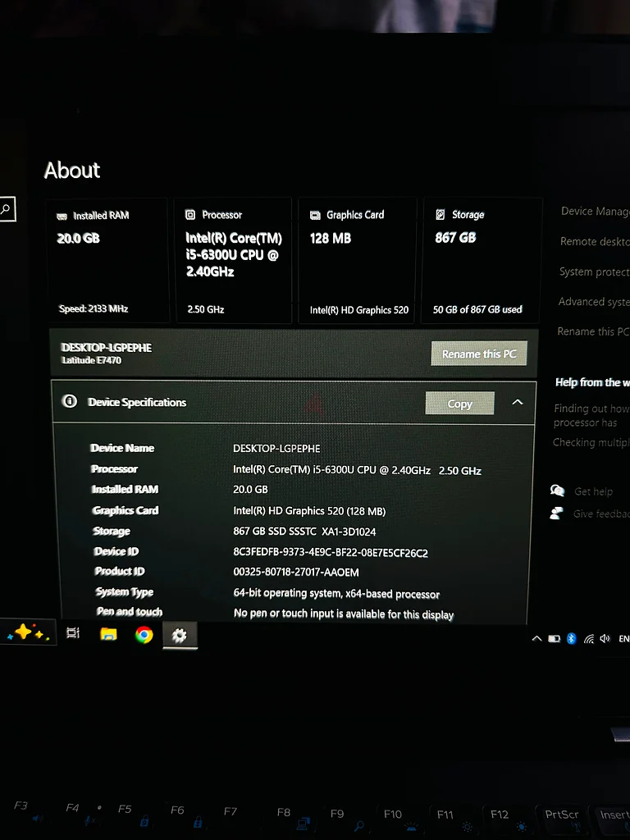
Task: Open the Finding out how processor link
Action: (591, 415)
